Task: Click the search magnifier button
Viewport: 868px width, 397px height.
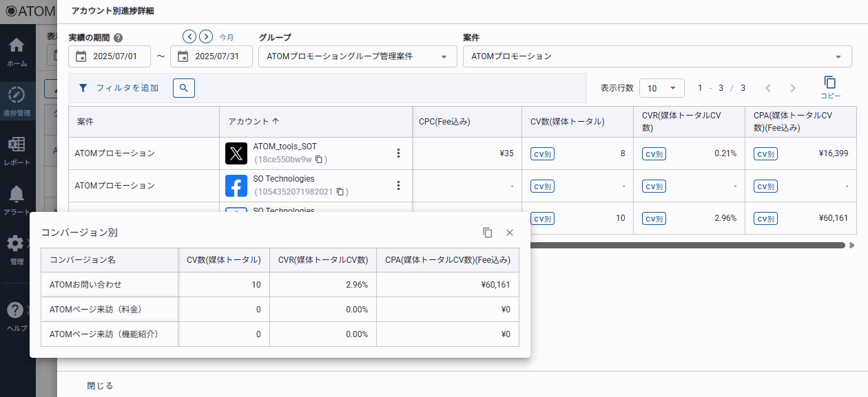Action: click(183, 88)
